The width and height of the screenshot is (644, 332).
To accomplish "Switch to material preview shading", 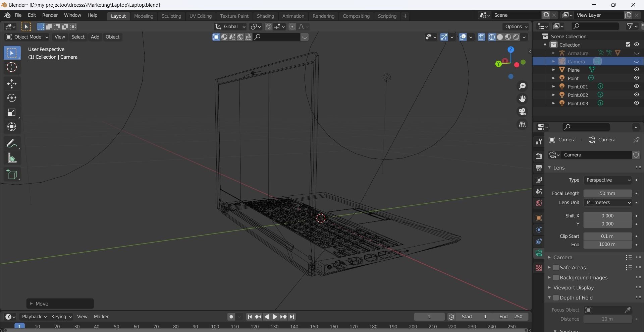I will [508, 37].
